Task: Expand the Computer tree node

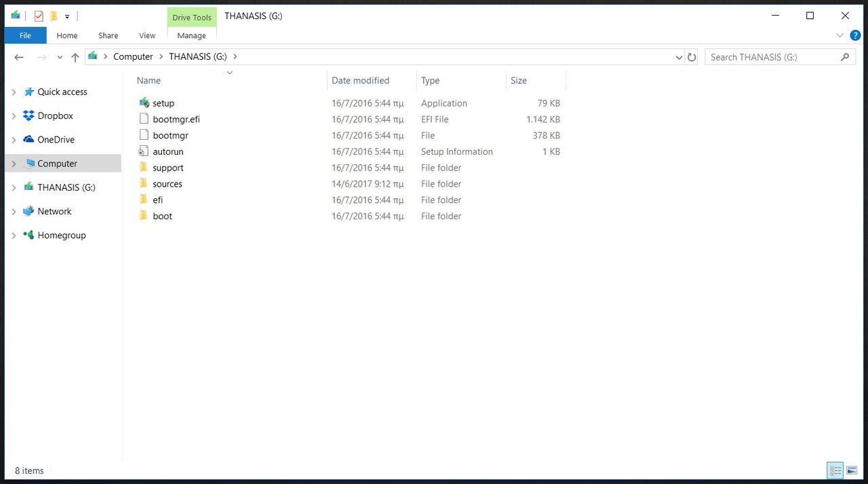Action: click(14, 164)
